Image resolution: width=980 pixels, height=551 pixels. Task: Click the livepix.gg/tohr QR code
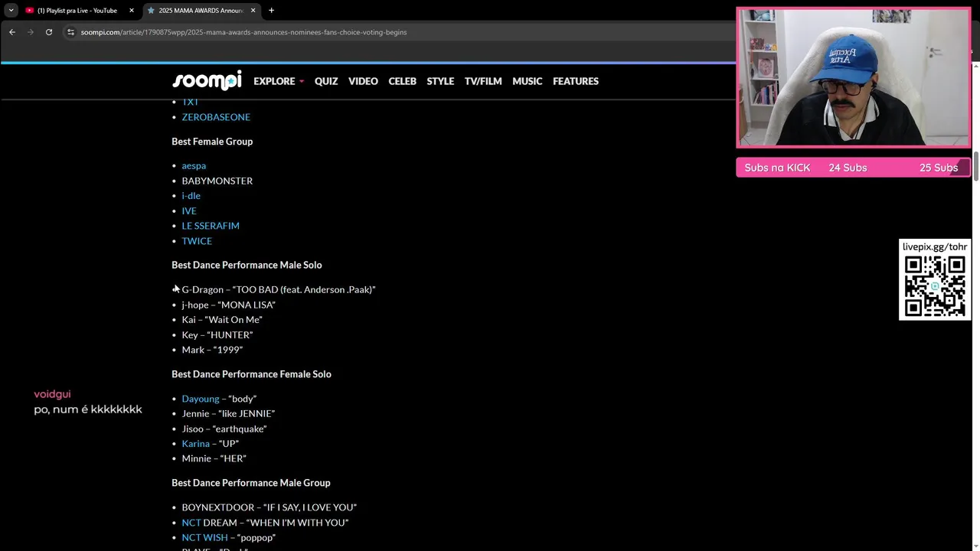(935, 286)
